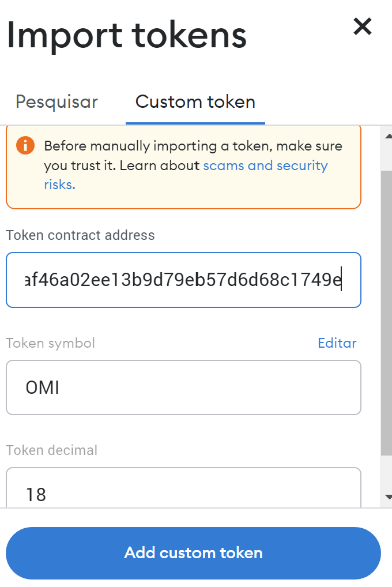The width and height of the screenshot is (392, 587).
Task: Focus the Token decimal field showing 18
Action: 183,487
